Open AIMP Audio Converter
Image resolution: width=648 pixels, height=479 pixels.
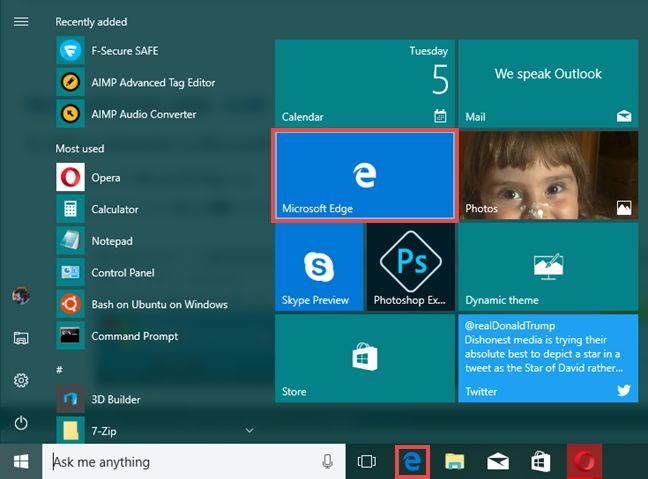(155, 114)
